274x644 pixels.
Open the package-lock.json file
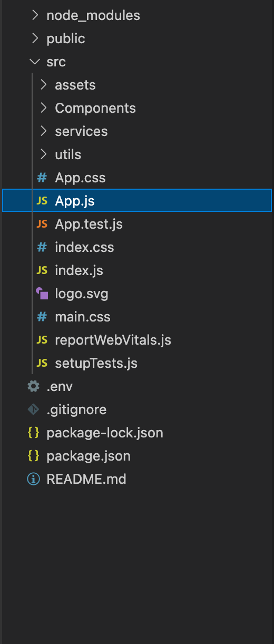point(105,433)
